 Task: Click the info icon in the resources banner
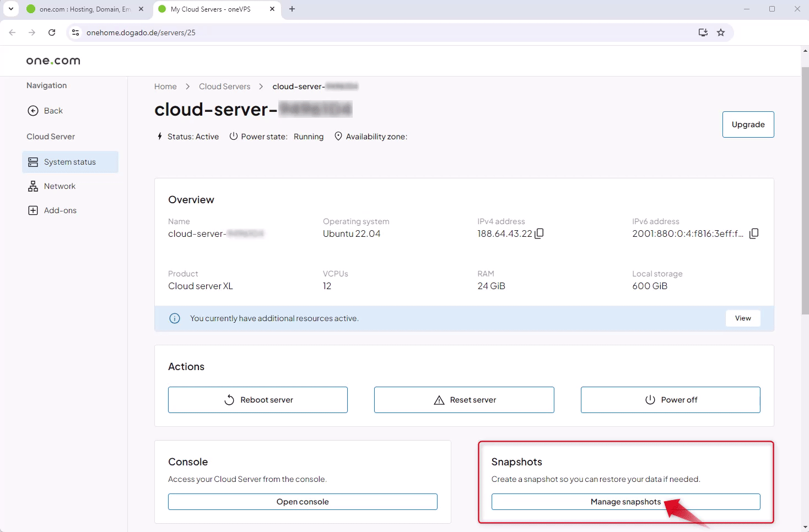175,318
